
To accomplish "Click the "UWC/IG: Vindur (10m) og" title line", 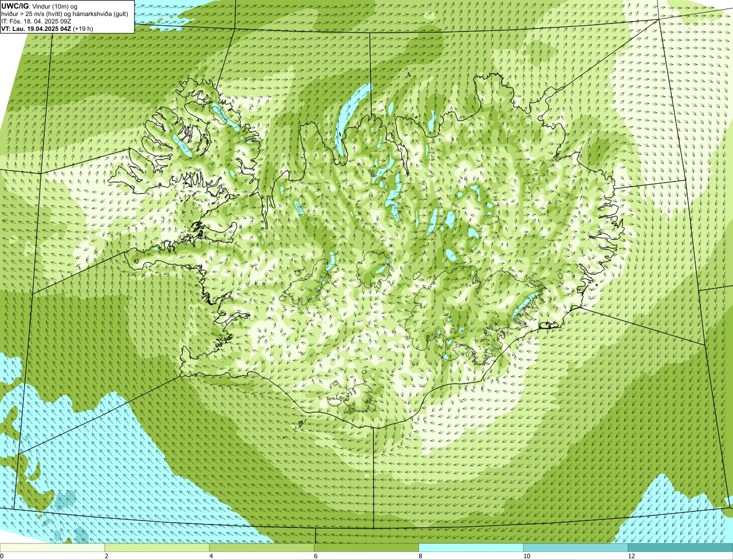I will click(40, 6).
